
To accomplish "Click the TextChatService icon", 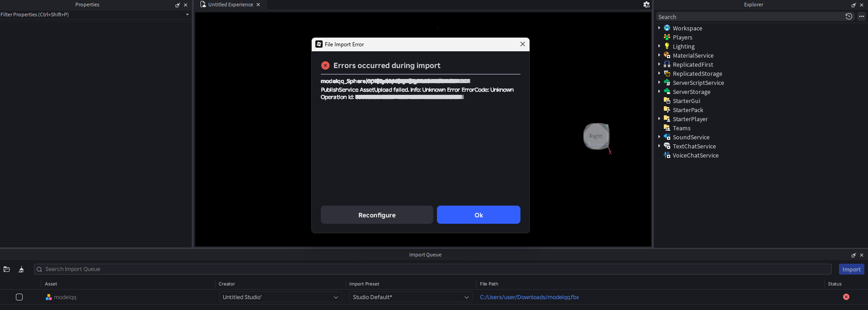I will pyautogui.click(x=667, y=146).
